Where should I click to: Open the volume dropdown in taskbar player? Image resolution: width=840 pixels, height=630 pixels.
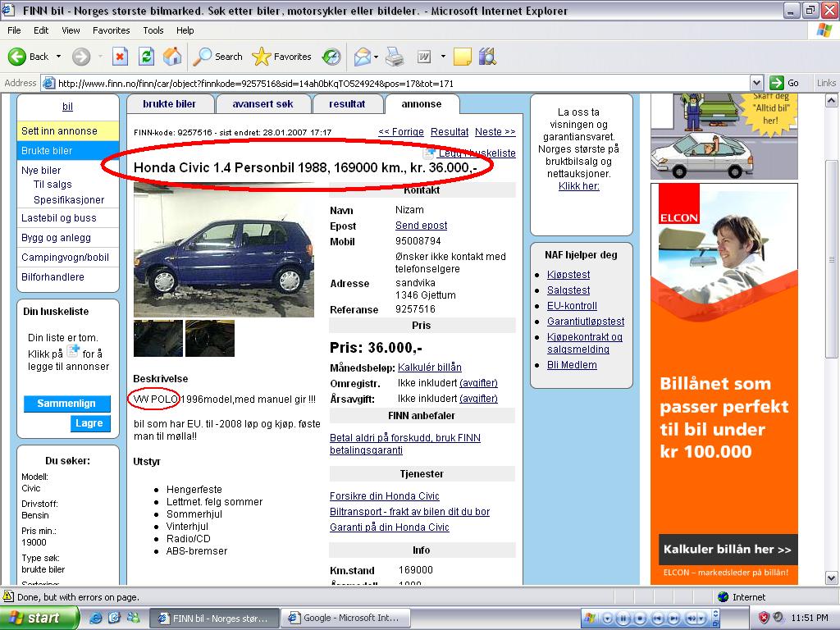[701, 618]
